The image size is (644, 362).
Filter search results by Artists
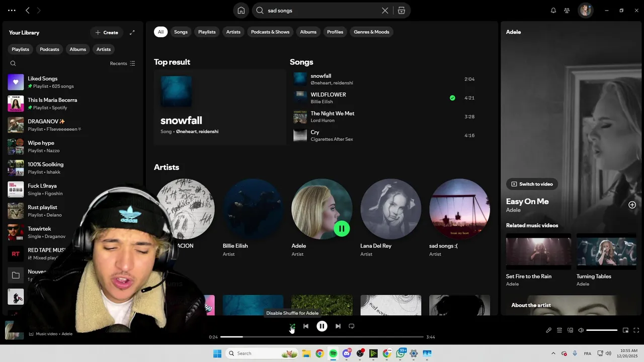233,32
